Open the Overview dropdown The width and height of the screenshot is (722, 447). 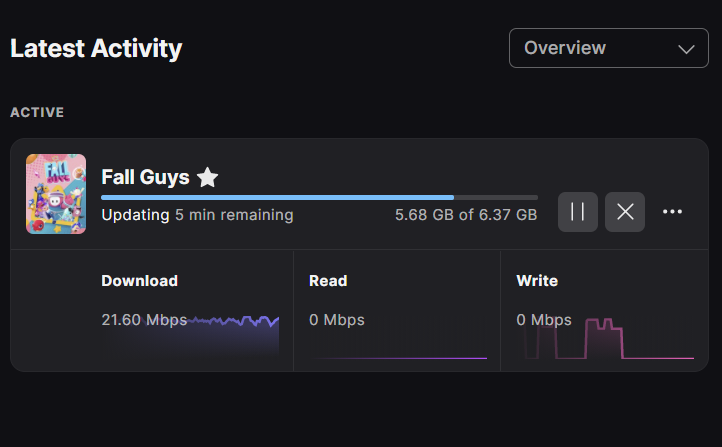tap(609, 48)
